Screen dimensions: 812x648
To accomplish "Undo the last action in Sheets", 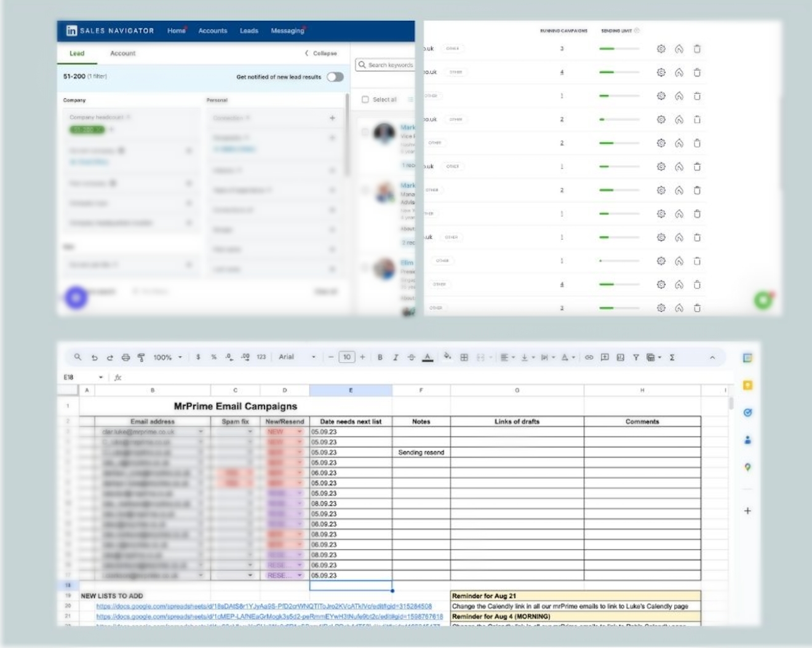I will (x=94, y=357).
